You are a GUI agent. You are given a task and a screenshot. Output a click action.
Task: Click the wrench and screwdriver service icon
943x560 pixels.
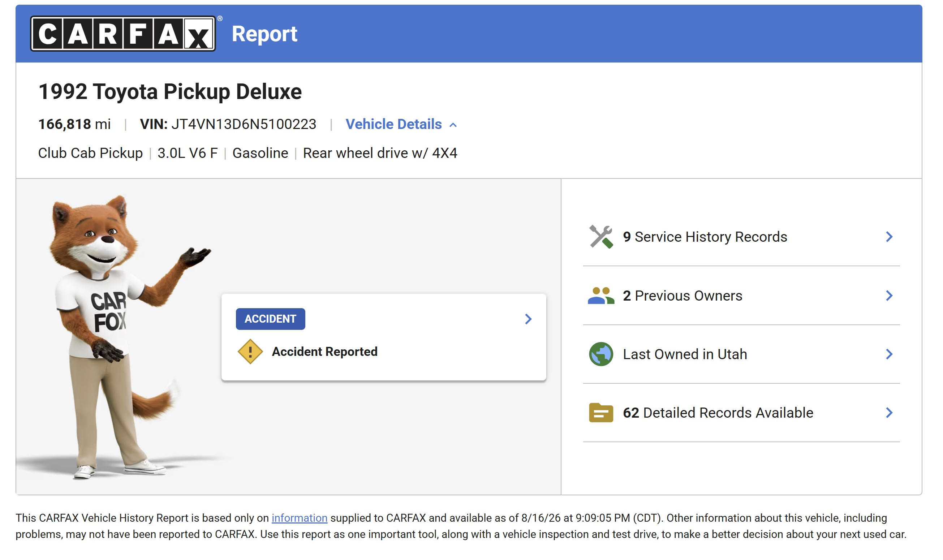pyautogui.click(x=601, y=237)
